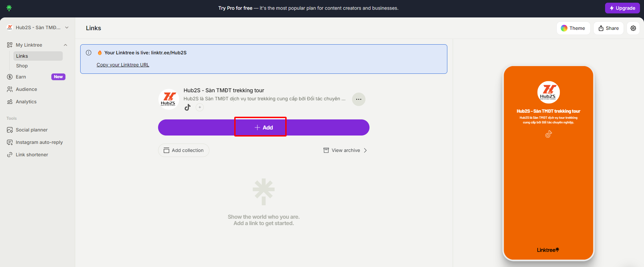Click the purple Upgrade button
The height and width of the screenshot is (267, 644).
pyautogui.click(x=622, y=8)
